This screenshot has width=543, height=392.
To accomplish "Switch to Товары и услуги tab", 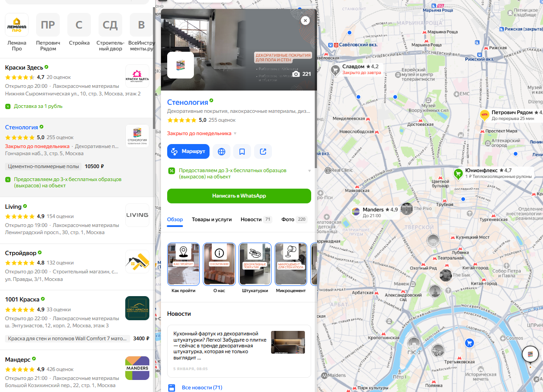I will coord(212,219).
